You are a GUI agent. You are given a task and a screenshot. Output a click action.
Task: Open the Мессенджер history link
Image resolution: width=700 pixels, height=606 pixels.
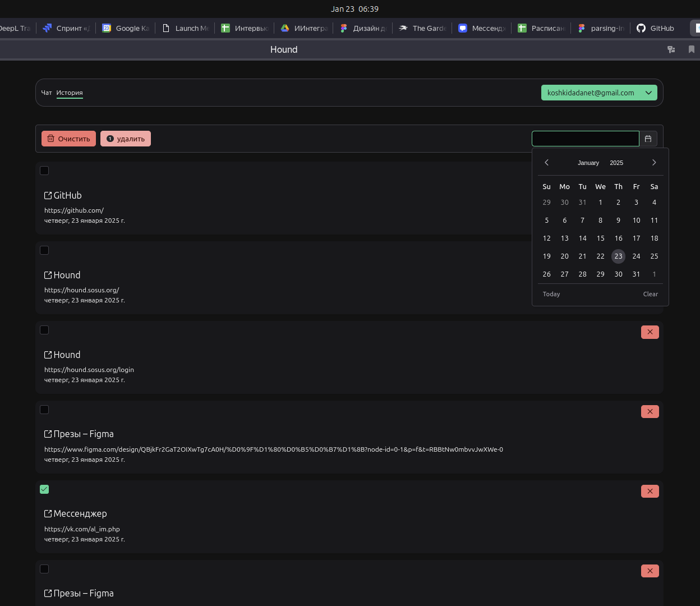[80, 513]
